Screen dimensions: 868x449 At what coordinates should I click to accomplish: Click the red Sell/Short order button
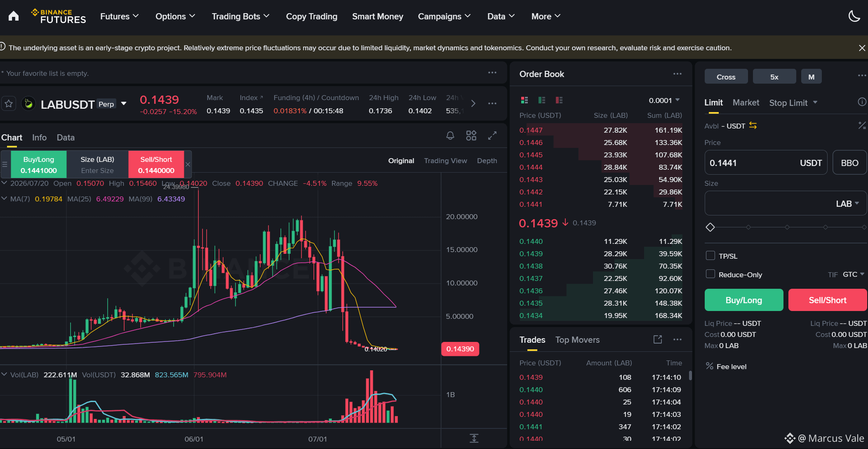coord(828,300)
